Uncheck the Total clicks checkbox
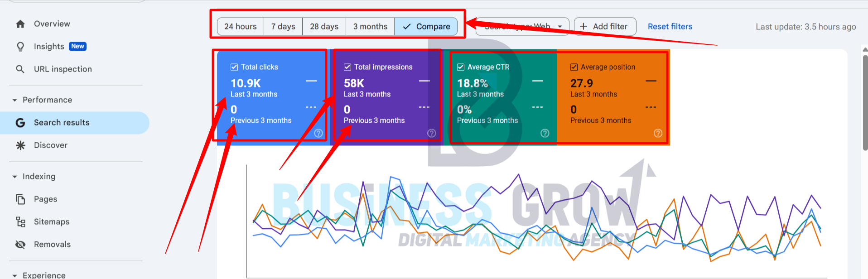868x279 pixels. [x=234, y=67]
